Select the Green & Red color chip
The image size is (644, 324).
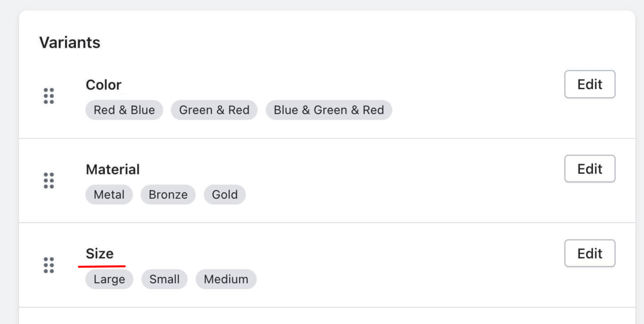(x=214, y=110)
